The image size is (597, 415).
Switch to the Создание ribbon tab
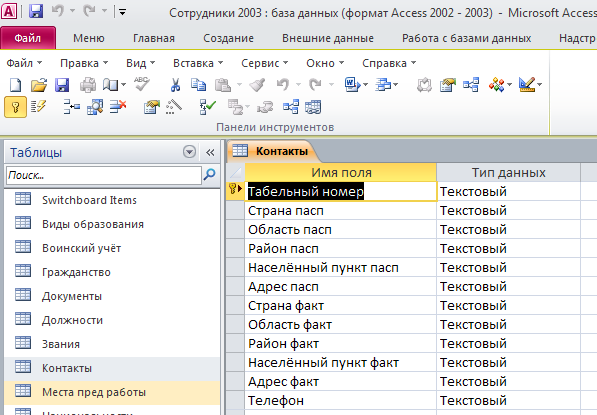click(228, 38)
